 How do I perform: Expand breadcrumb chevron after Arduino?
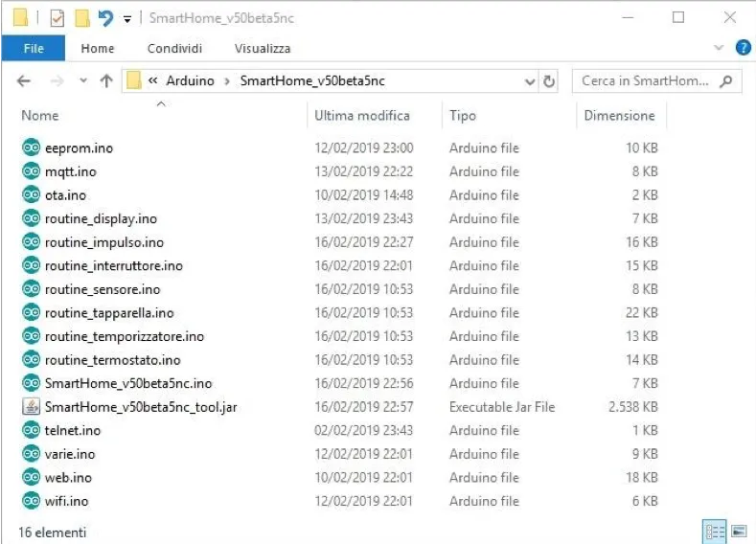[x=227, y=81]
